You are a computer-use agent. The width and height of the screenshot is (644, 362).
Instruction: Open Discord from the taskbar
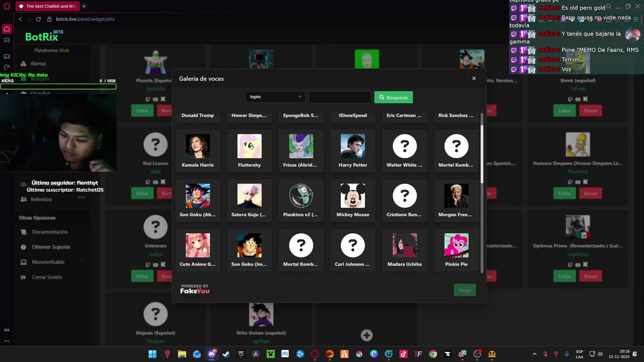(x=212, y=354)
